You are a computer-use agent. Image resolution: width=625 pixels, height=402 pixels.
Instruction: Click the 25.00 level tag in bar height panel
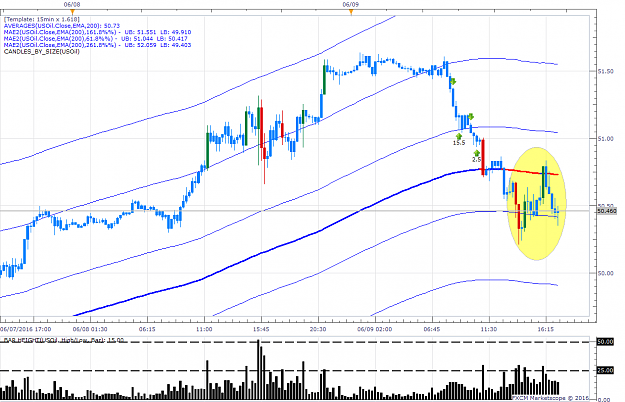605,371
